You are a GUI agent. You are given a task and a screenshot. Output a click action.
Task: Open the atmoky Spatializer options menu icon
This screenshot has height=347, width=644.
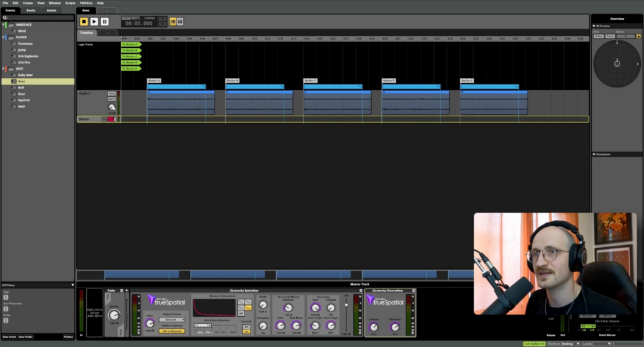pos(361,291)
